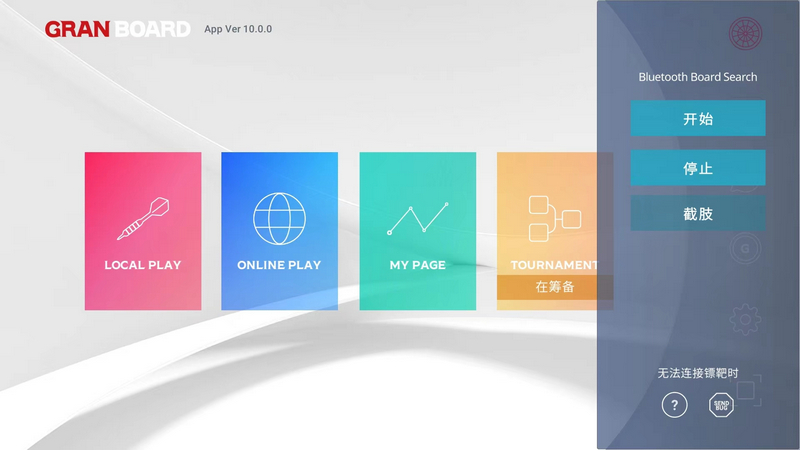Open settings via the faded gear icon
The image size is (800, 450).
click(745, 320)
